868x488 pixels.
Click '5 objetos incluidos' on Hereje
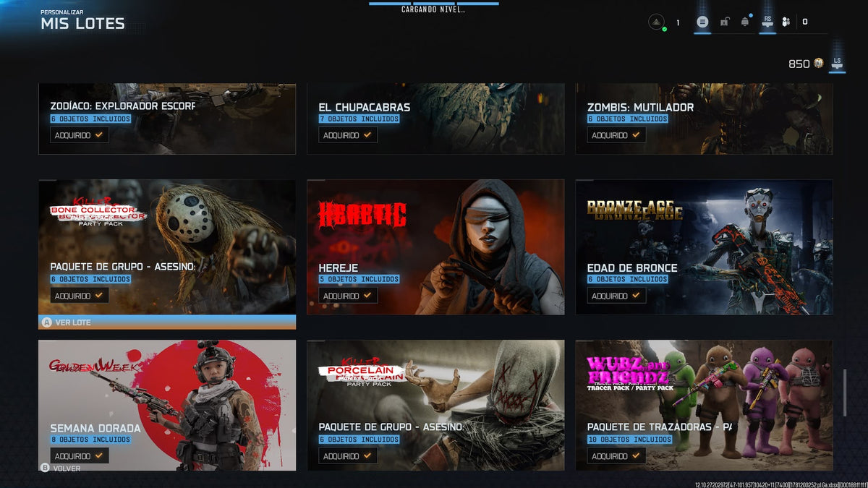tap(359, 280)
